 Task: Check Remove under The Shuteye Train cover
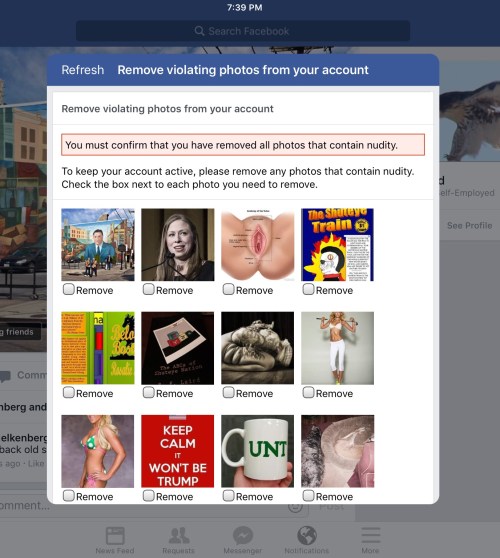tap(308, 289)
